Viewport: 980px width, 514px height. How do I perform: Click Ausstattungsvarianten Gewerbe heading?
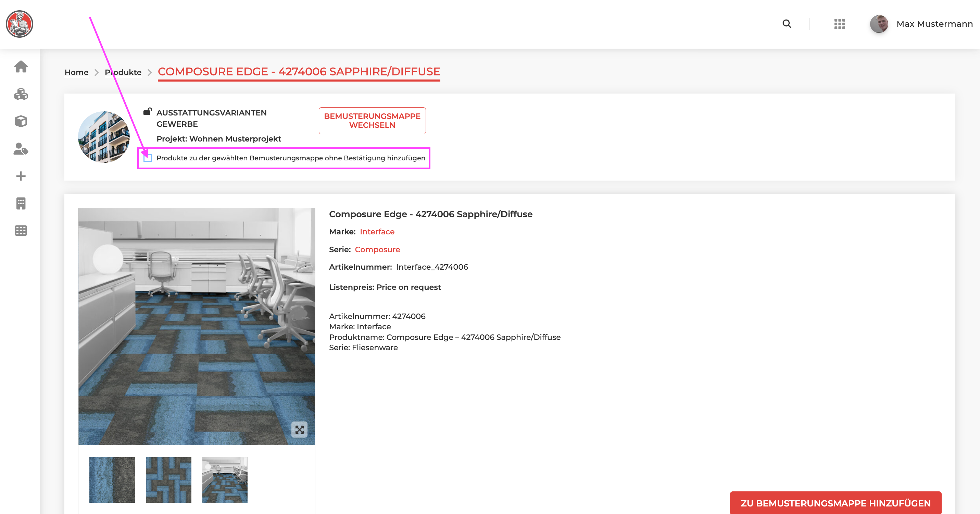click(212, 119)
